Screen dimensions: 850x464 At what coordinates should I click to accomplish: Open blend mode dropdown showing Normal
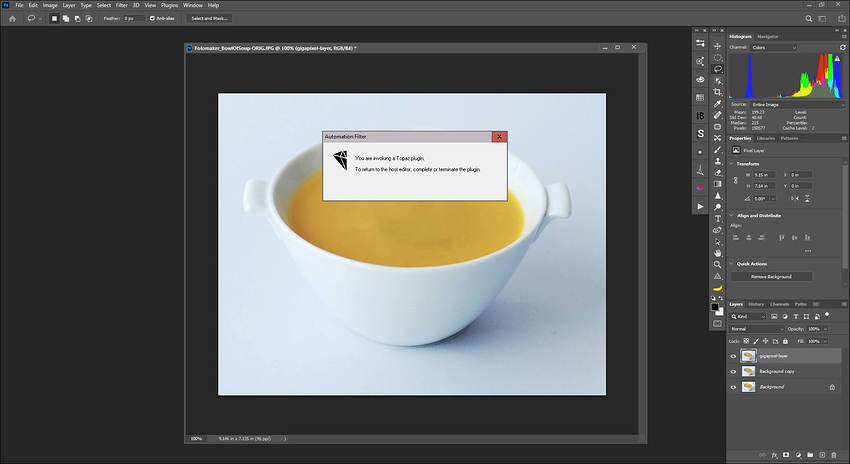pos(757,329)
